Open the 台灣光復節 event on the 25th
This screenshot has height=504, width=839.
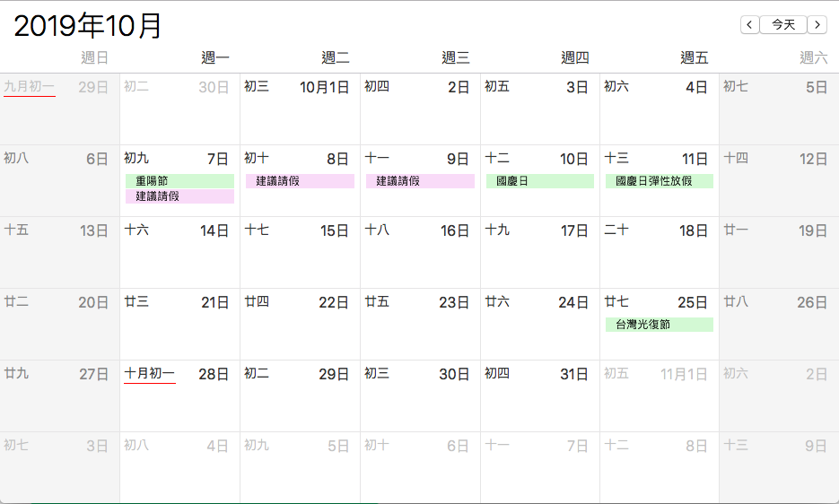coord(660,325)
